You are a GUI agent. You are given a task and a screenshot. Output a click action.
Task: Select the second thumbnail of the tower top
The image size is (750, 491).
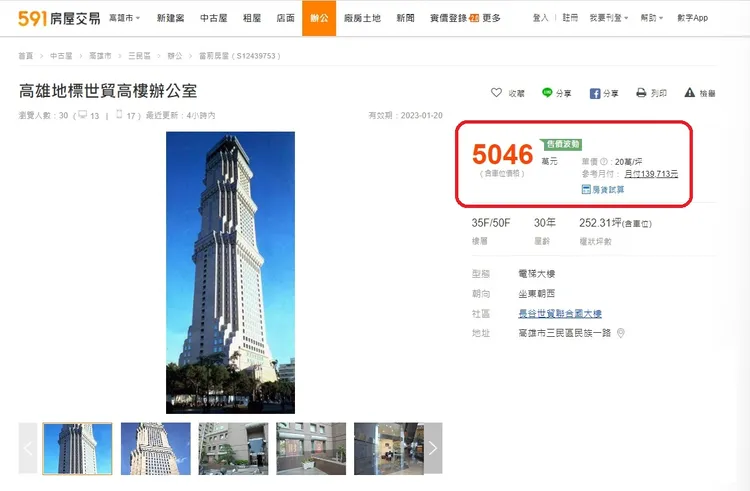155,448
